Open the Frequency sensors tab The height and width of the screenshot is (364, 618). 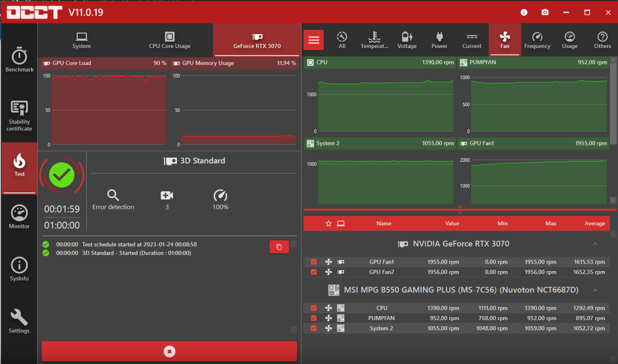[x=537, y=40]
